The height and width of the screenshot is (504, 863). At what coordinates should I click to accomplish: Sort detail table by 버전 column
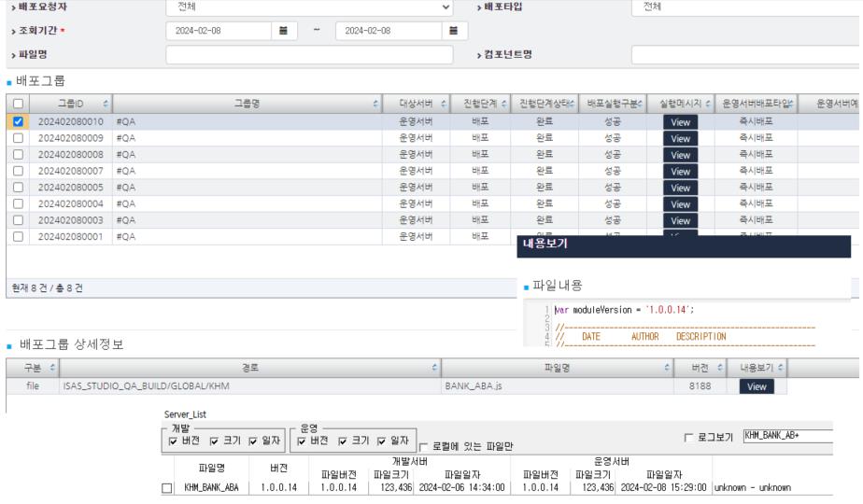(x=719, y=367)
